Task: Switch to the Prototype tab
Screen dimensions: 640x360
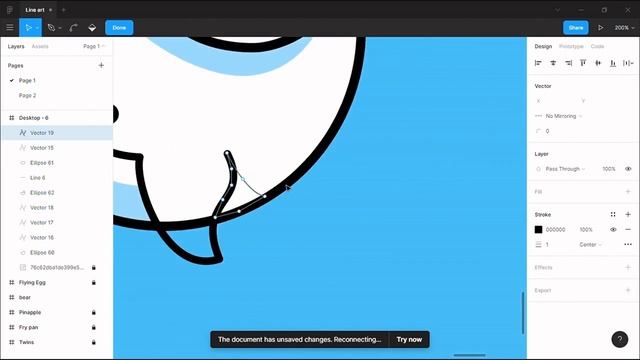Action: click(x=571, y=46)
